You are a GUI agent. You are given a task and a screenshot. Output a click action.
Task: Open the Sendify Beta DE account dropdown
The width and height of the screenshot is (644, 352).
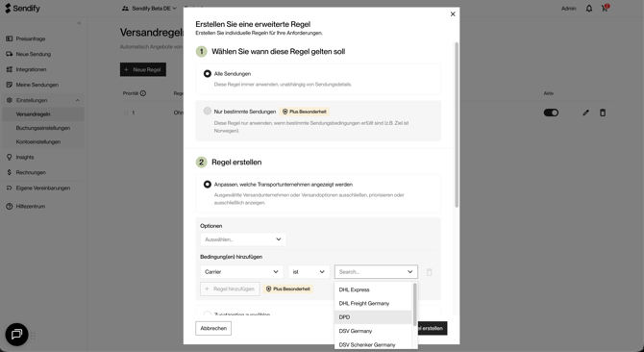click(150, 9)
